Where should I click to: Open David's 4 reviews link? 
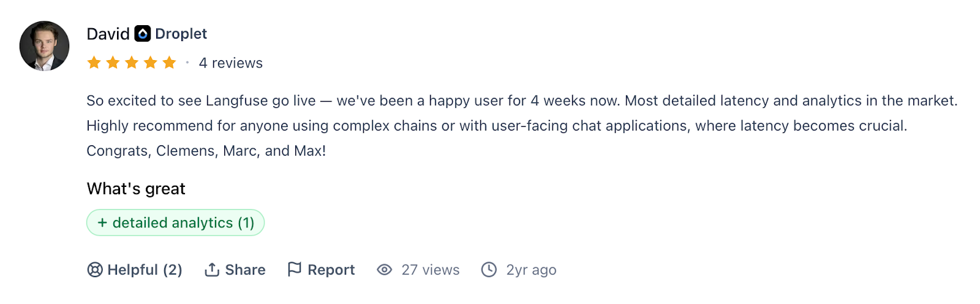point(230,63)
